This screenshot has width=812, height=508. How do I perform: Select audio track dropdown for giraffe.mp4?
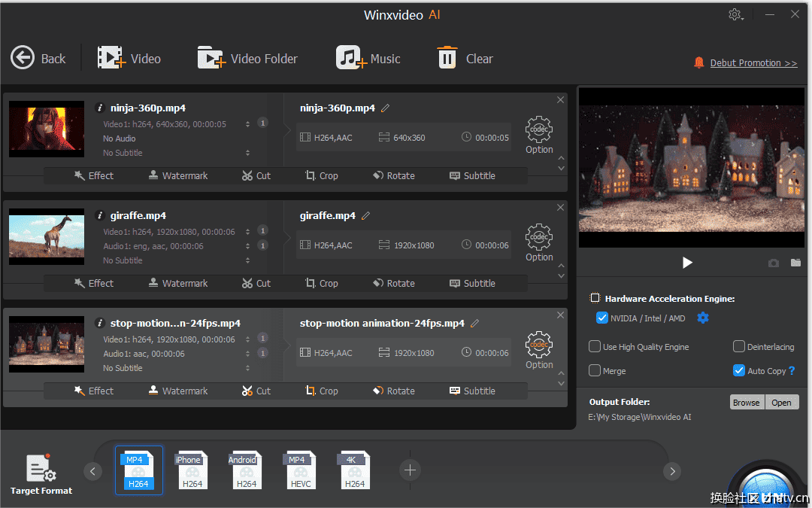point(247,245)
